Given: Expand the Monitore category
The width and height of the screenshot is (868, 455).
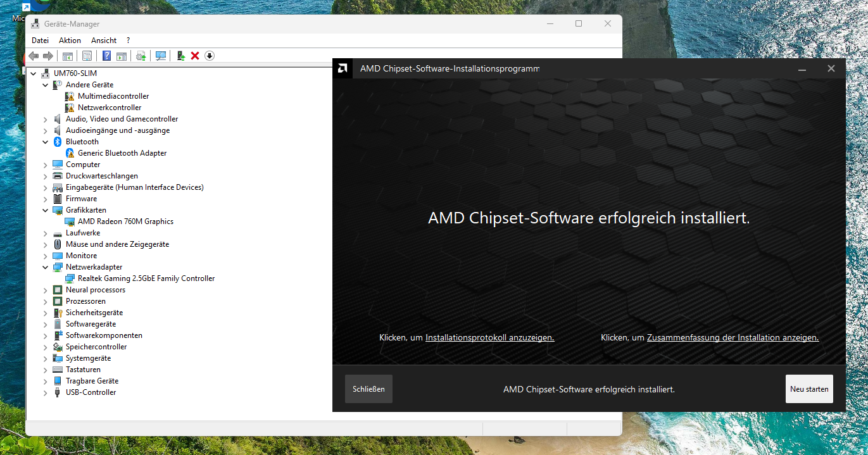Looking at the screenshot, I should [x=46, y=256].
